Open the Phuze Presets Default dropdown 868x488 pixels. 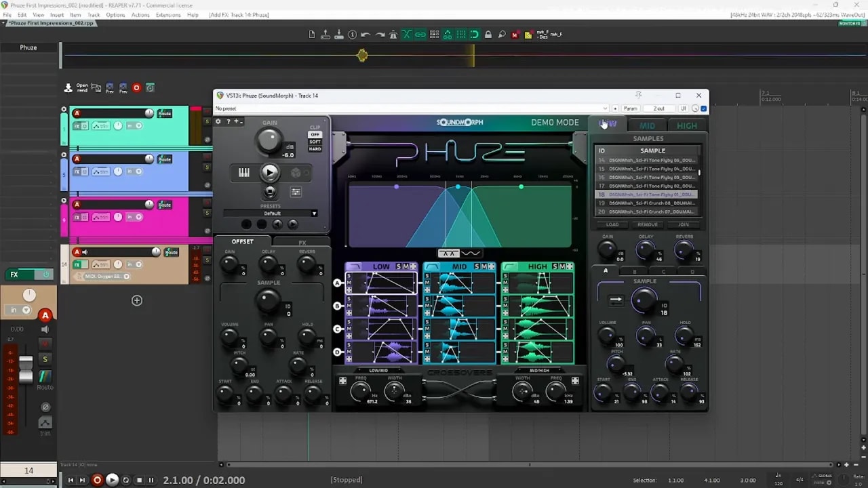click(271, 213)
